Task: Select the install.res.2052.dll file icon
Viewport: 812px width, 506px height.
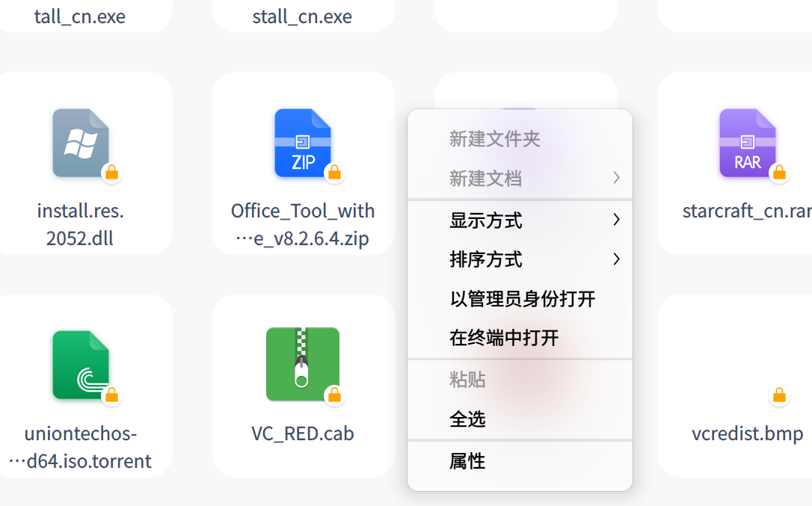Action: (x=81, y=143)
